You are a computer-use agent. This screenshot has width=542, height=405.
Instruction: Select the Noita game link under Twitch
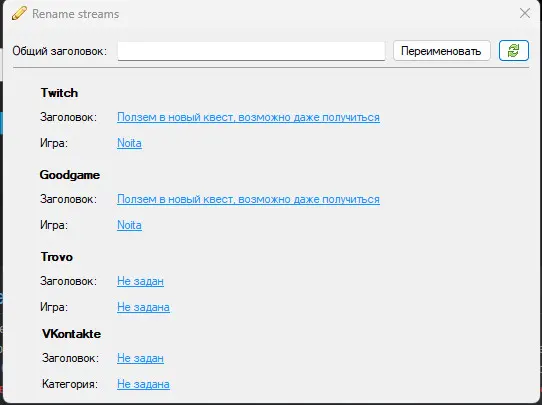tap(129, 143)
